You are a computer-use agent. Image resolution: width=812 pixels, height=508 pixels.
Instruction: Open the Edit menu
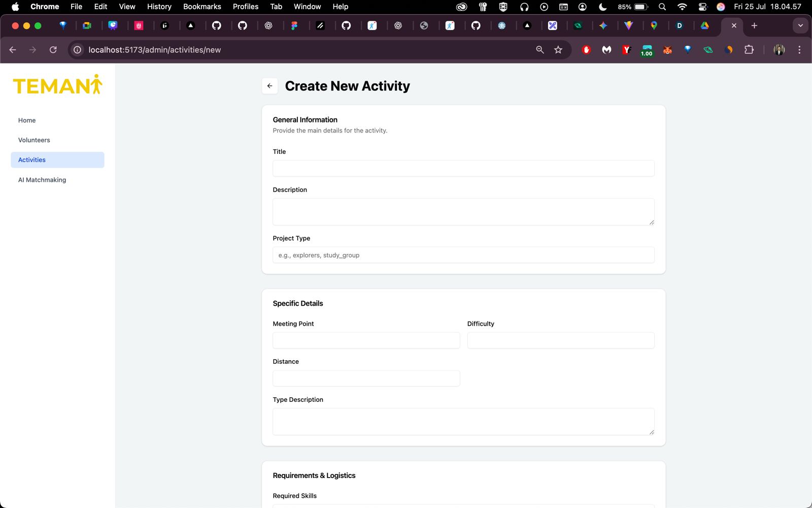pos(100,7)
